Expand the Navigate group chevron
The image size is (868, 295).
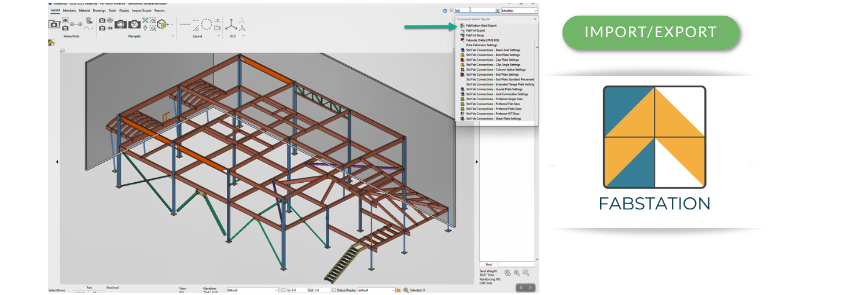[x=172, y=36]
